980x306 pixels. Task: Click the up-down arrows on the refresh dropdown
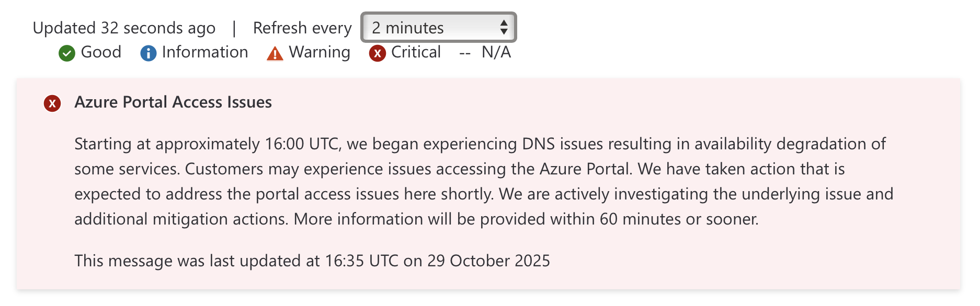pyautogui.click(x=504, y=28)
